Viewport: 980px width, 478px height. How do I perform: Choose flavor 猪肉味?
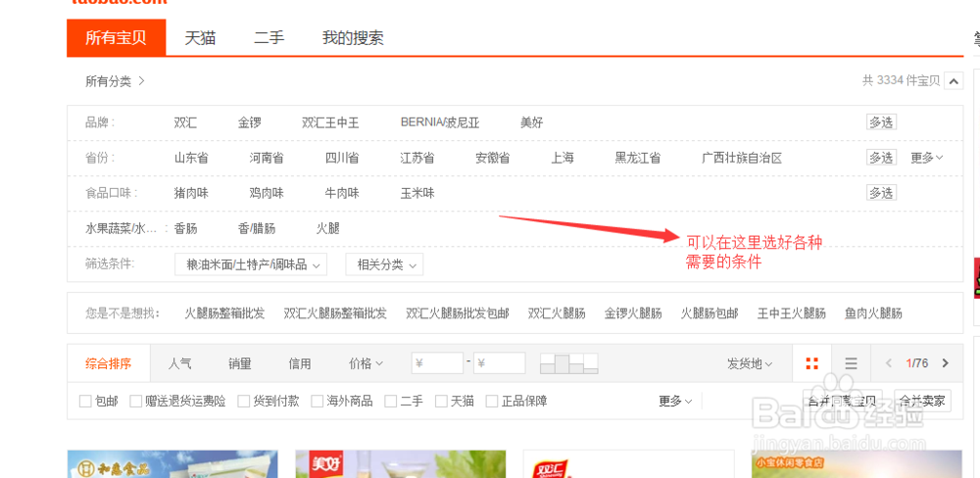[x=191, y=193]
